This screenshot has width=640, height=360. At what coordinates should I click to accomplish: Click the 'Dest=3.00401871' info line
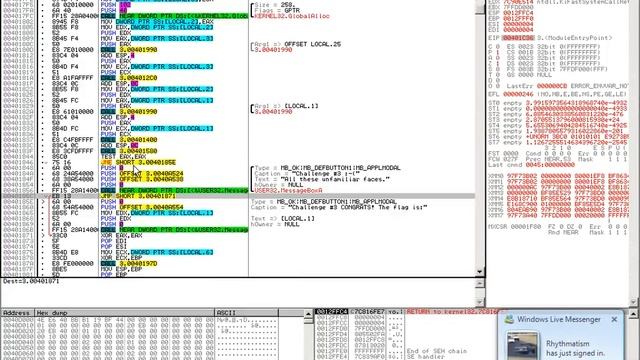(31, 281)
